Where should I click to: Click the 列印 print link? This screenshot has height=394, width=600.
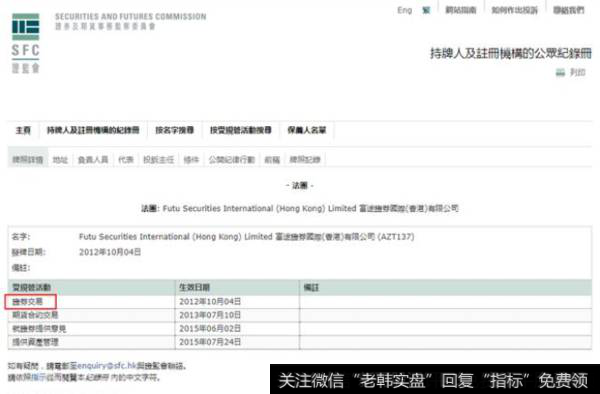(578, 72)
